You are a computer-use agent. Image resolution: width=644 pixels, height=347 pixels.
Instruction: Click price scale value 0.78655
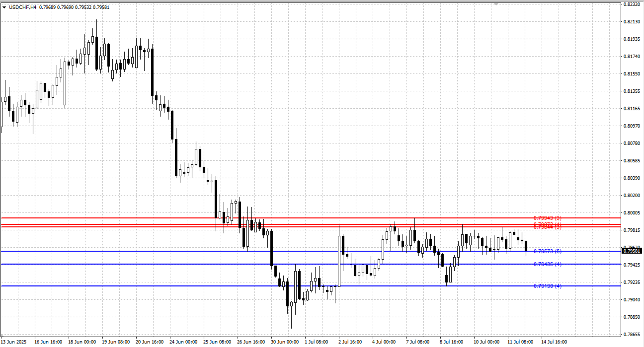[632, 335]
